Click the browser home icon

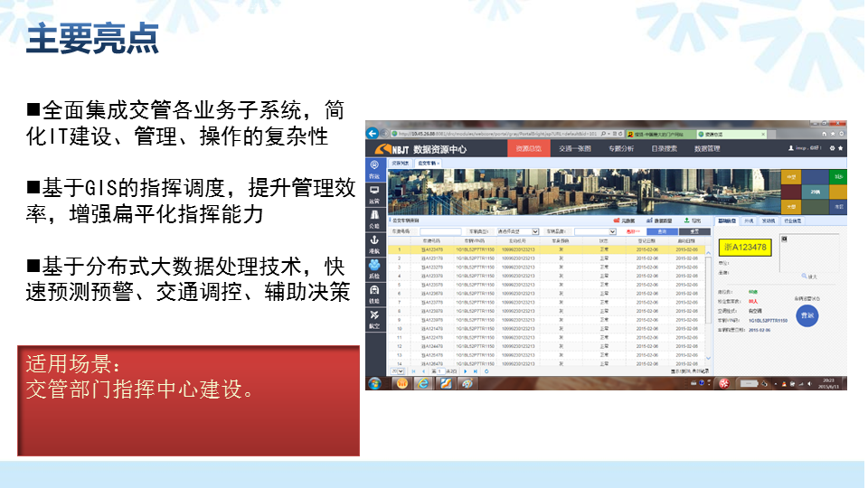point(825,134)
